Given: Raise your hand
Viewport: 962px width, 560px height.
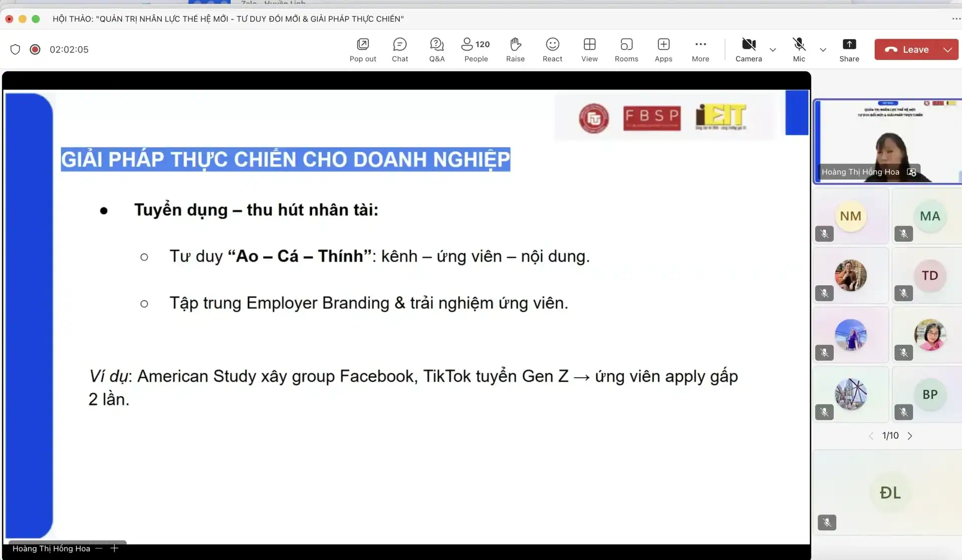Looking at the screenshot, I should 515,49.
